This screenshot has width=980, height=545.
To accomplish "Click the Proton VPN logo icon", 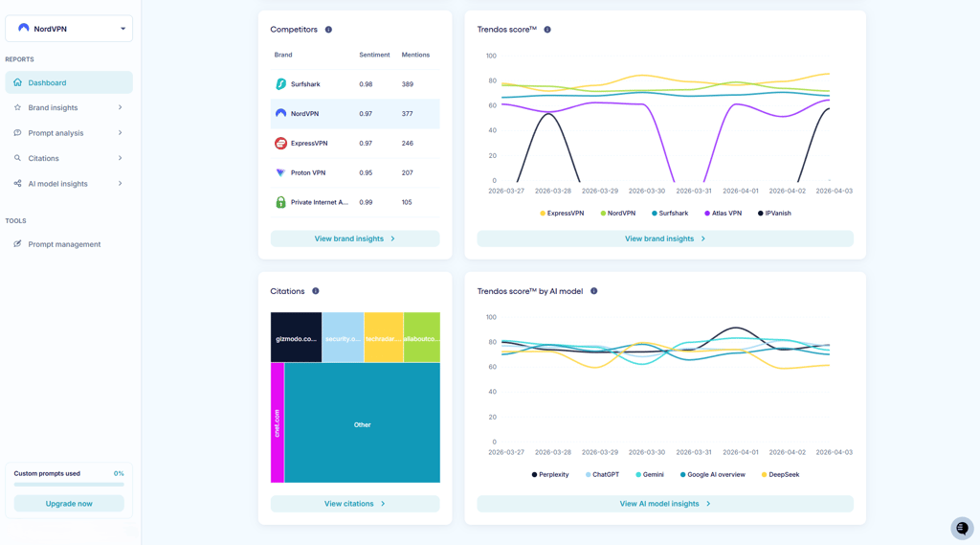I will 280,172.
